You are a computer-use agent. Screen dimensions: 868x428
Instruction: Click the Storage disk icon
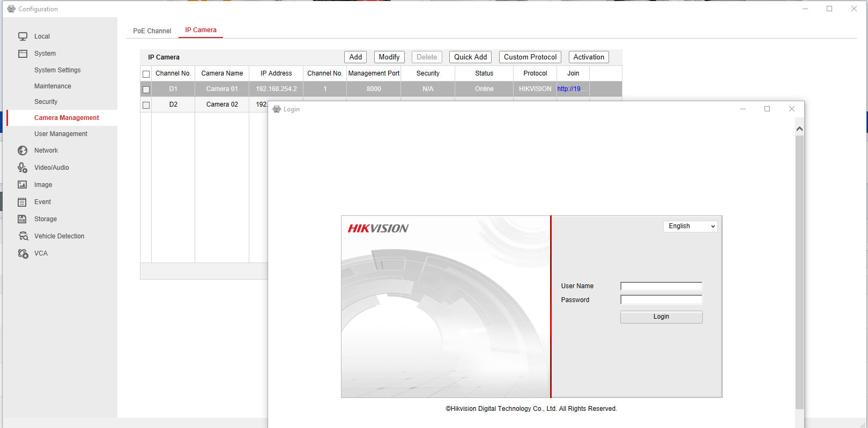(x=23, y=219)
